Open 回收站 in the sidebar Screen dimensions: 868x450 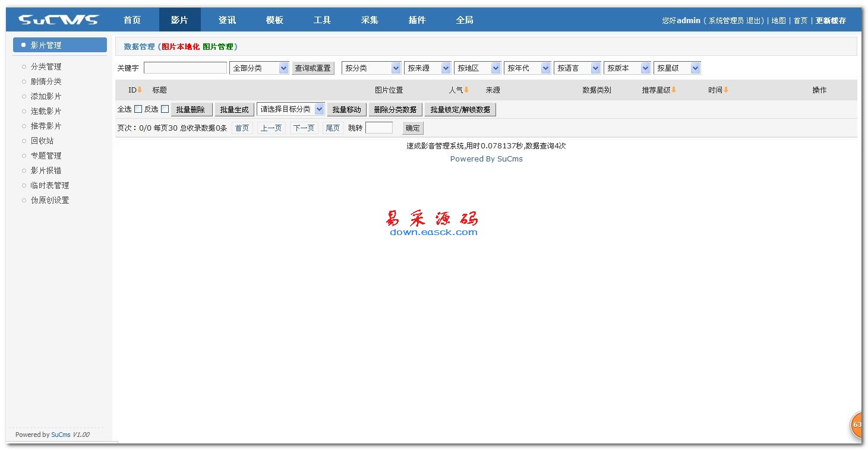[42, 141]
